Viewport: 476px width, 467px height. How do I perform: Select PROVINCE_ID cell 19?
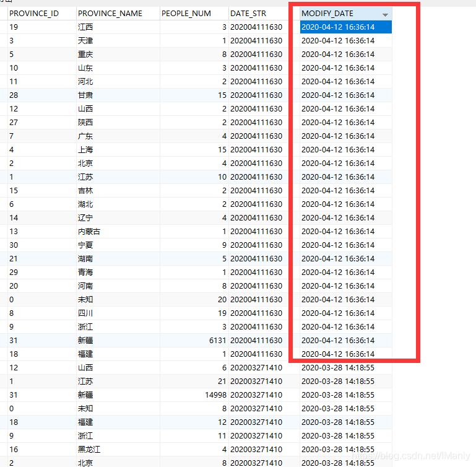click(x=42, y=27)
